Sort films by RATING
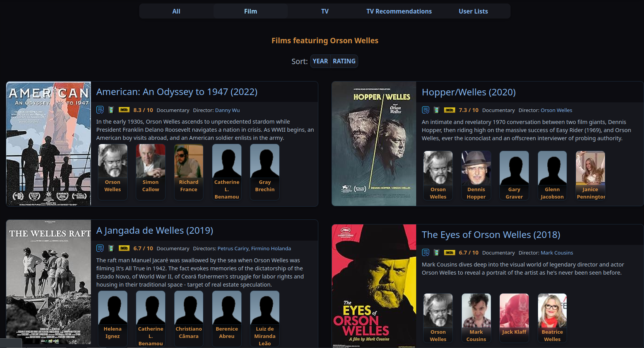Screen dimensions: 644x348 click(x=344, y=61)
